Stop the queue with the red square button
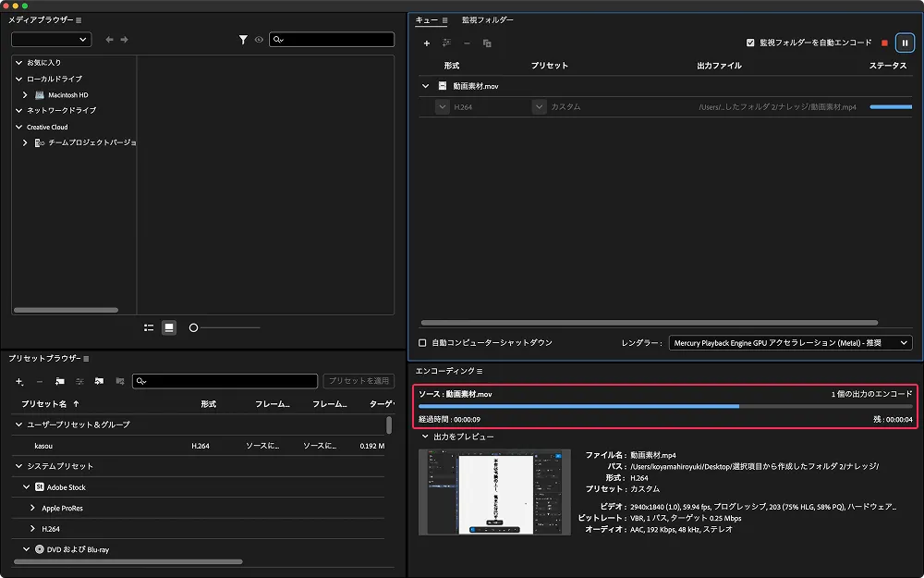Screen dimensions: 924x578 tap(884, 43)
